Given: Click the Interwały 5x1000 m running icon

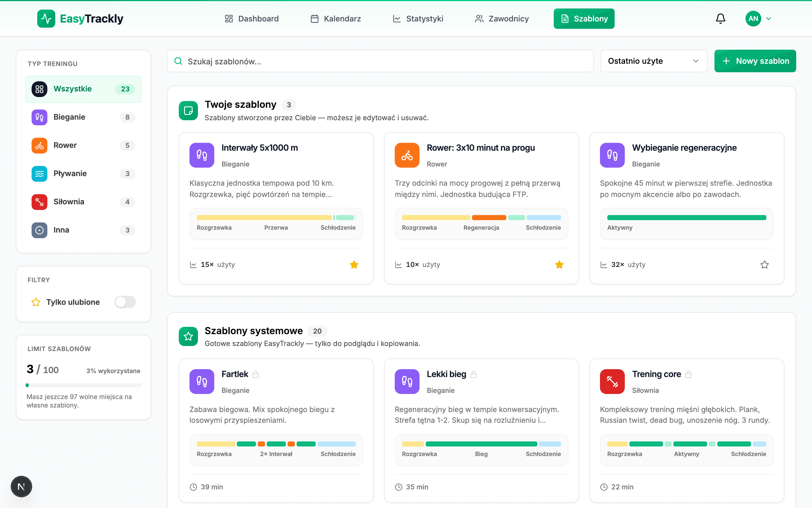Looking at the screenshot, I should 202,155.
